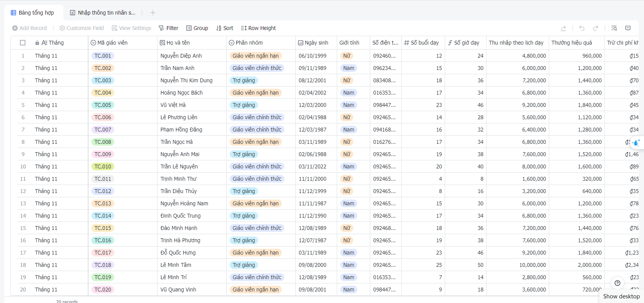The width and height of the screenshot is (644, 303).
Task: Click the Số điện t... column header
Action: tap(386, 43)
